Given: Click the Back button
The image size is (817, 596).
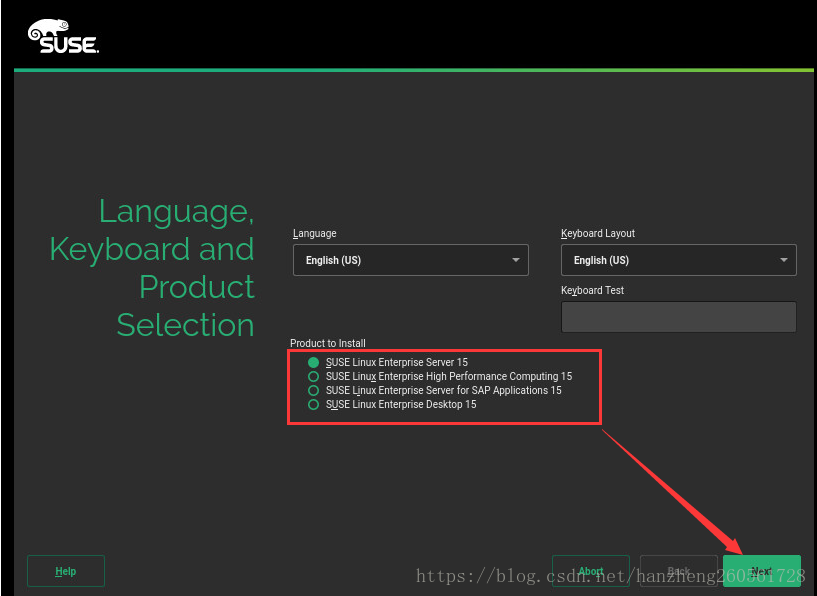Looking at the screenshot, I should point(678,571).
